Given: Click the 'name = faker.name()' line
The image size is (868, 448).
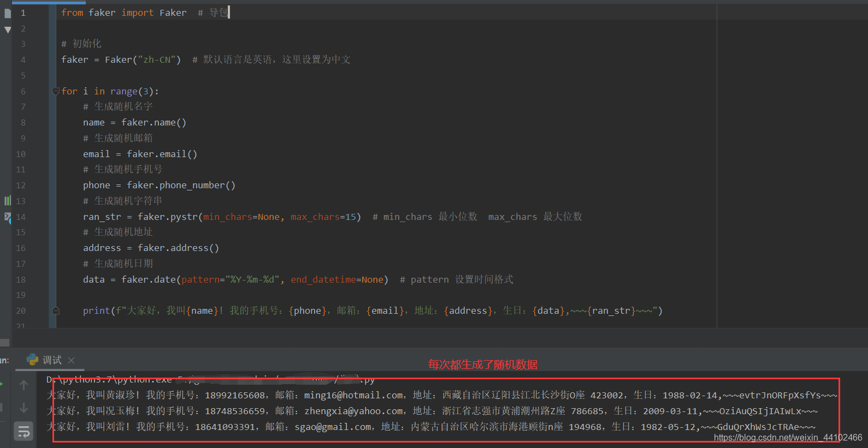Looking at the screenshot, I should [x=134, y=122].
